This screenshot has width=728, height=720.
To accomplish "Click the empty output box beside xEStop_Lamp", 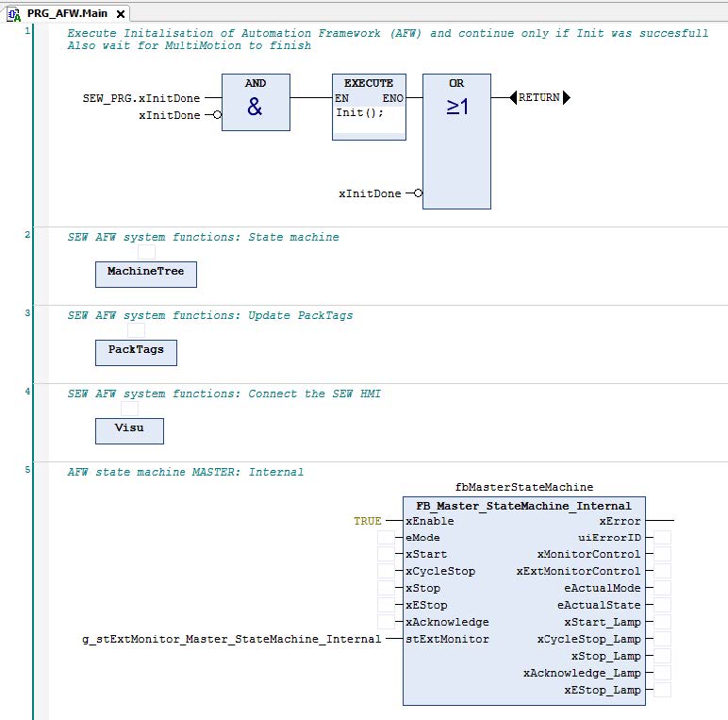I will click(663, 691).
